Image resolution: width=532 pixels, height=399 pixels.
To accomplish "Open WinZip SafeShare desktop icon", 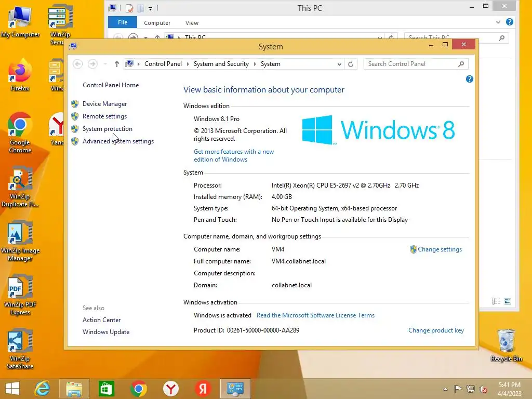I will coord(20,349).
